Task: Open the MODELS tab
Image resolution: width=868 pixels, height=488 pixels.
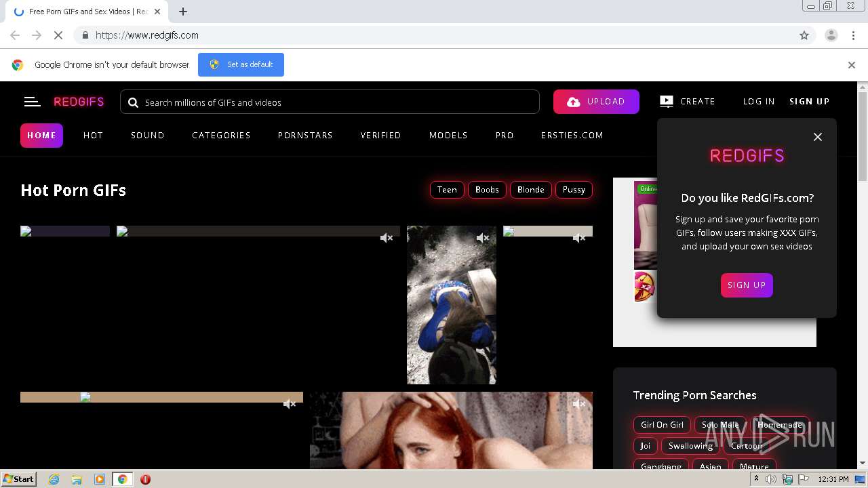Action: (x=448, y=136)
